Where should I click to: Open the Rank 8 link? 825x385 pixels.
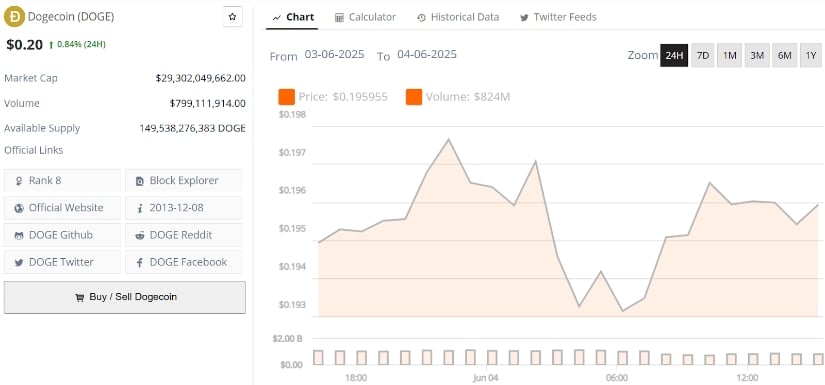62,180
